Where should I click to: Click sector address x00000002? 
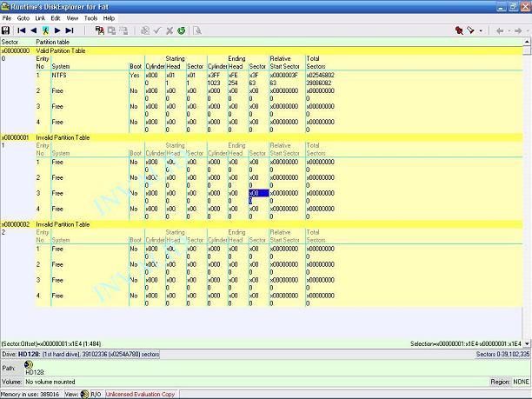pos(16,224)
